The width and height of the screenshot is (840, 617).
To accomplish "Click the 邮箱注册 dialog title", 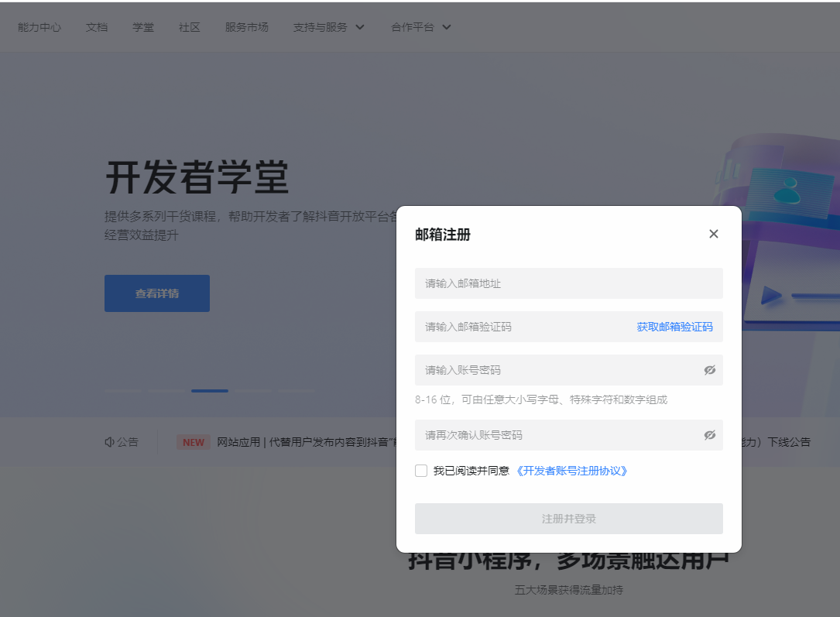I will (x=443, y=235).
